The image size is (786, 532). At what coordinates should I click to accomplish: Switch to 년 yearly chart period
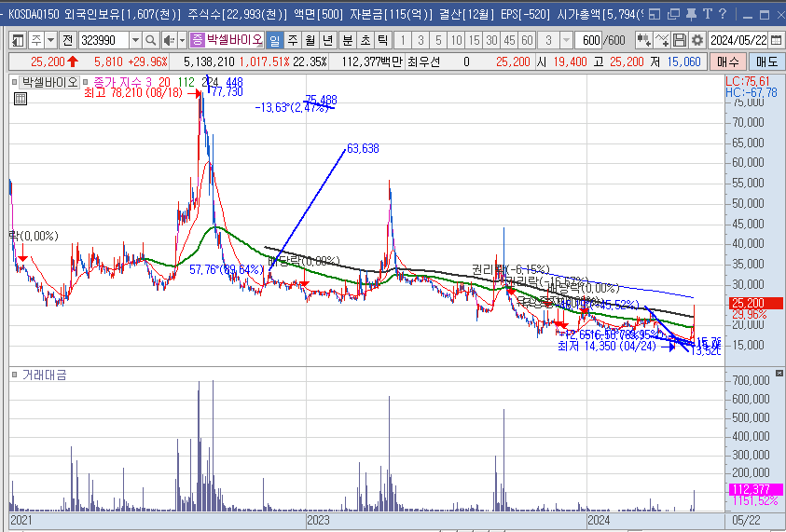328,39
